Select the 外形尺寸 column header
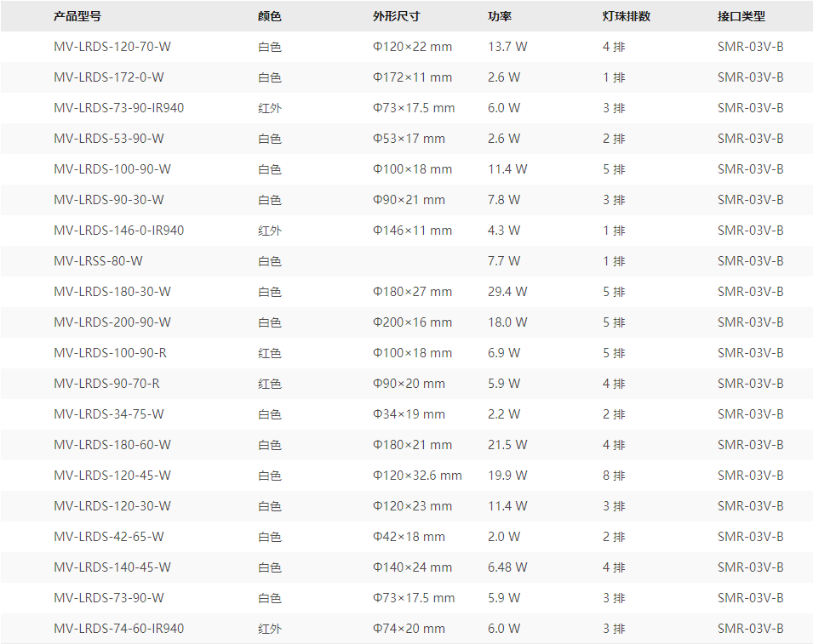Screen dimensions: 813x644 coord(397,16)
